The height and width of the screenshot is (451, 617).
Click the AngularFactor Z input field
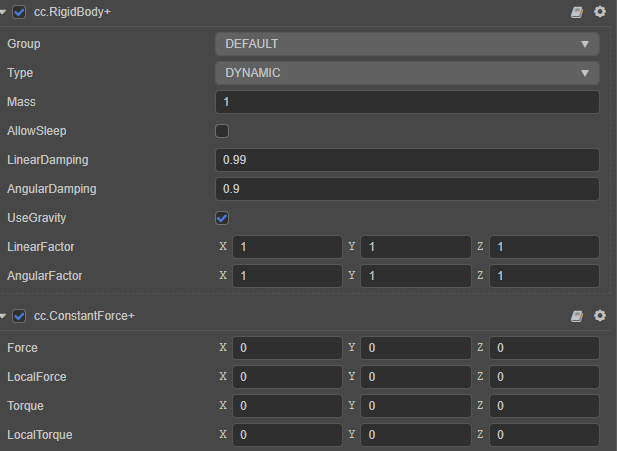point(544,276)
